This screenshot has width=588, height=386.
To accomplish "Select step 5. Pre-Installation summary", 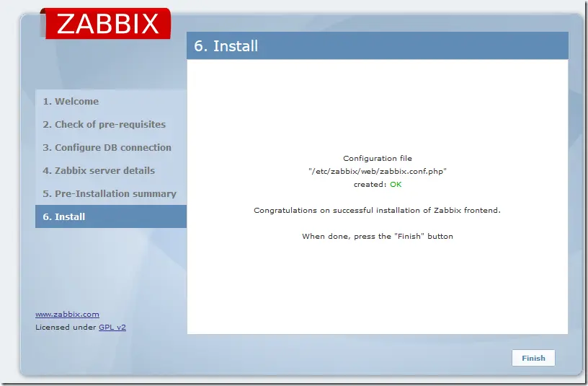I will [110, 194].
